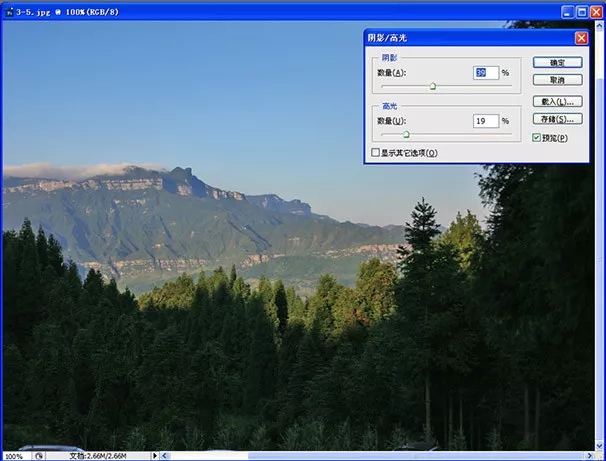This screenshot has height=461, width=606.
Task: Click the status bar icon next to zoom
Action: (x=39, y=455)
